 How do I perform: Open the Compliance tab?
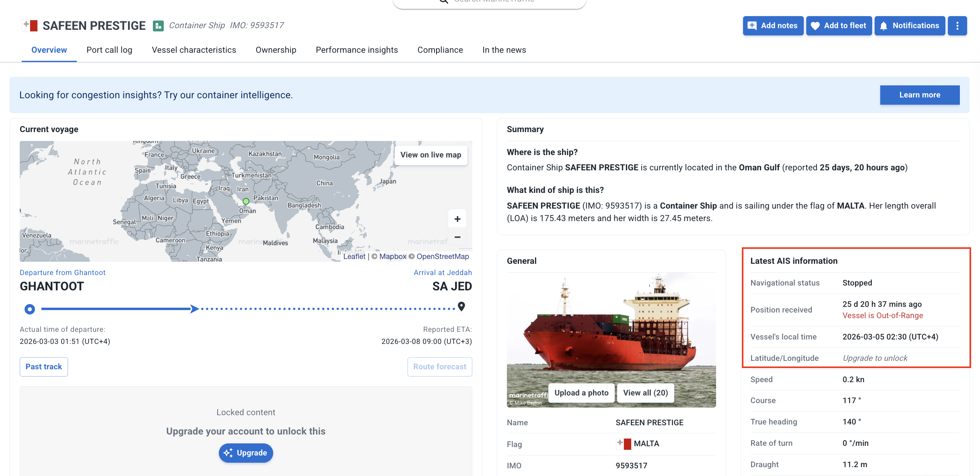tap(440, 50)
